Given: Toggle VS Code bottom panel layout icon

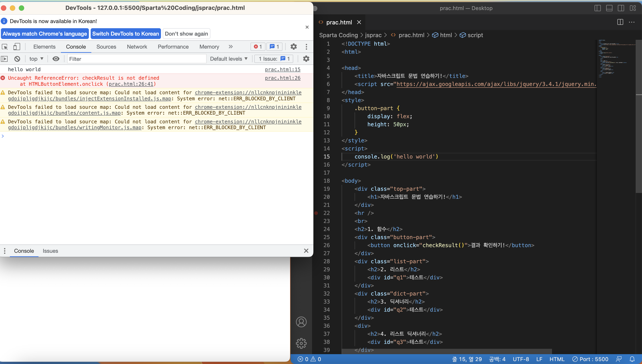Looking at the screenshot, I should (609, 8).
